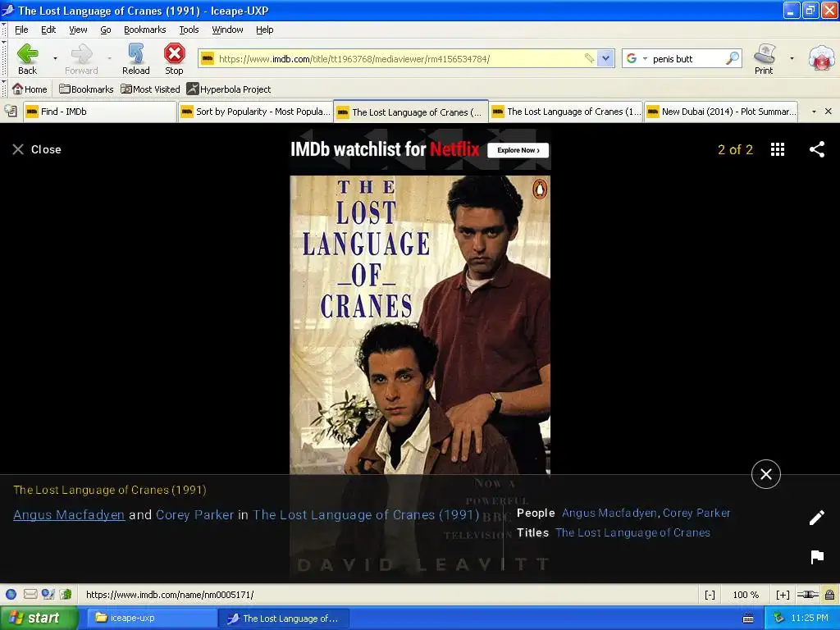
Task: Switch to Find - IMDb tab
Action: [100, 112]
